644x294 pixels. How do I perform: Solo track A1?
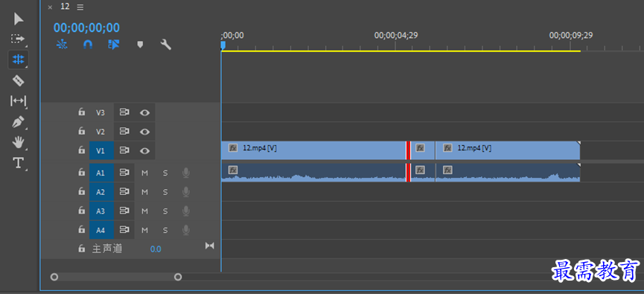click(x=165, y=173)
